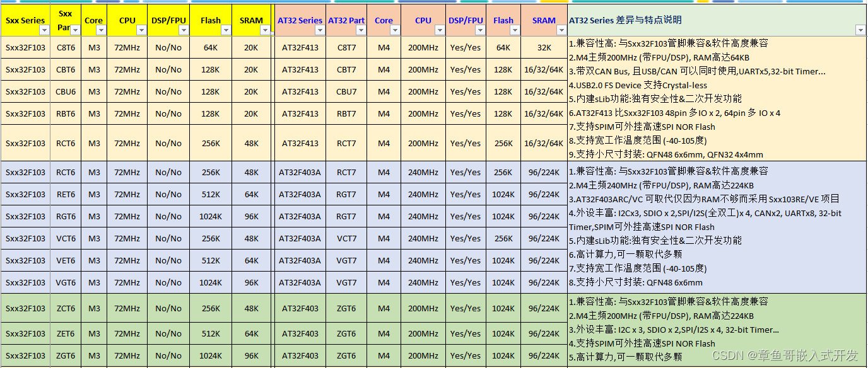Select the AT32F403 cell in ZCT6 row
This screenshot has height=368, width=868.
click(300, 308)
